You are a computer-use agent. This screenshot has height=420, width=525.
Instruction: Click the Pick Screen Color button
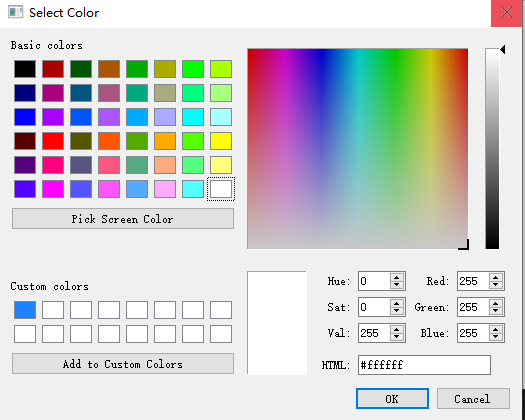(123, 219)
